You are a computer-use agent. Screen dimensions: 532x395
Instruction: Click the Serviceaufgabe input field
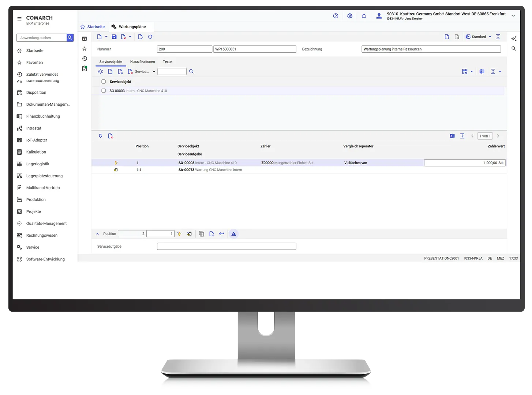[x=226, y=247]
